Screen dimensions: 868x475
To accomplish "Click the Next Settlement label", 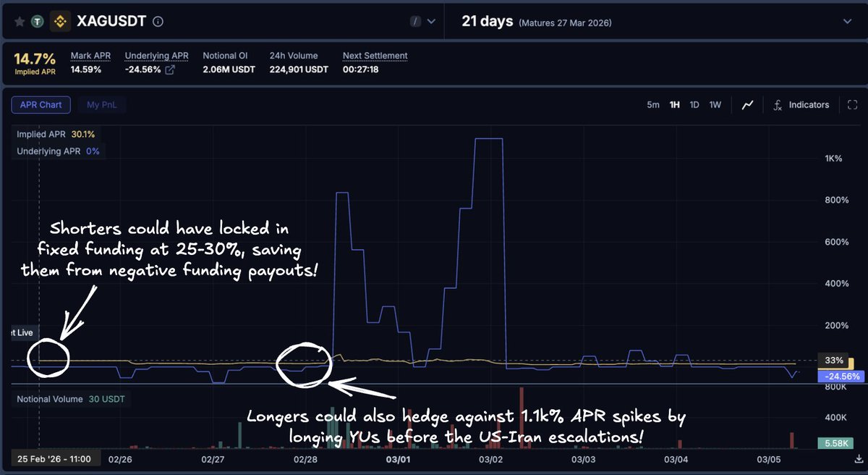I will [x=375, y=56].
